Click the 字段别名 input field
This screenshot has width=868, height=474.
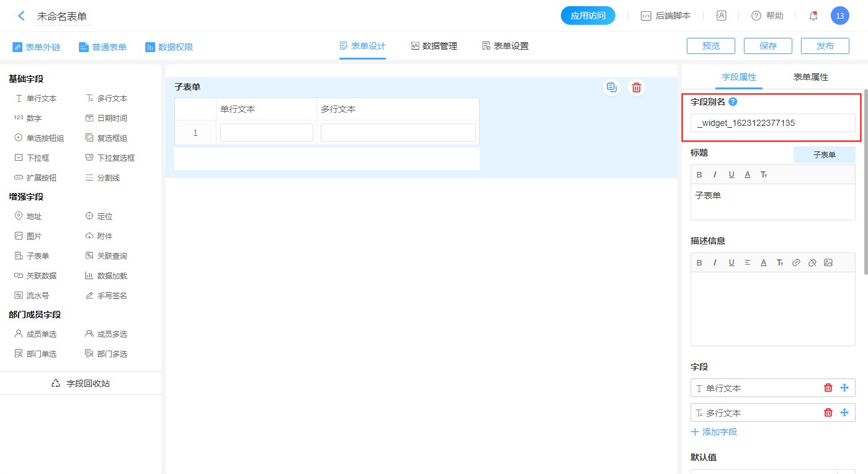pos(772,123)
